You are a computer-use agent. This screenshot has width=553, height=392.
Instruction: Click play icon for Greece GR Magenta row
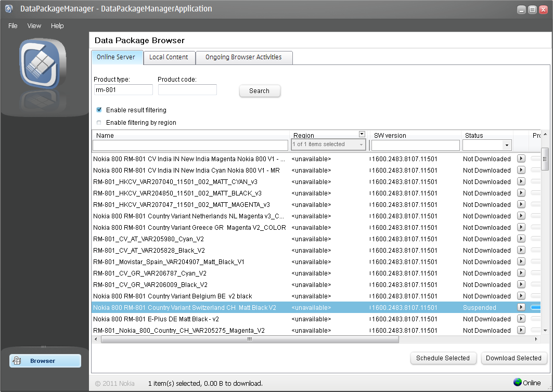[x=521, y=227]
